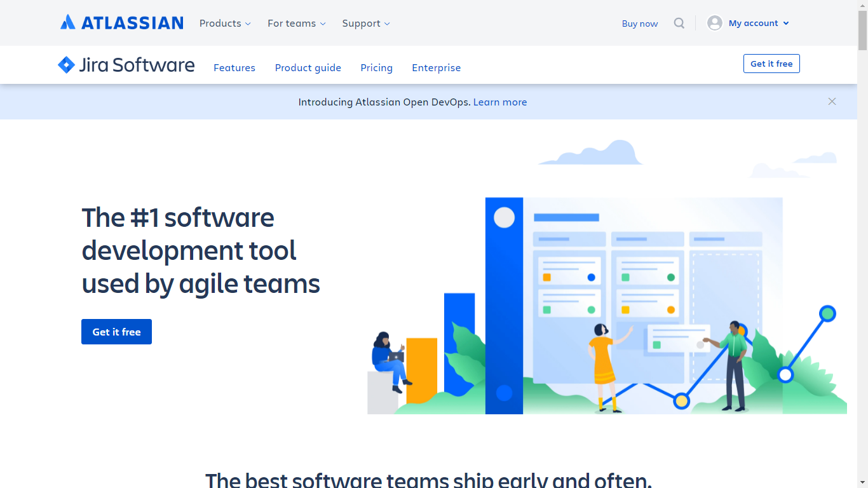This screenshot has height=488, width=868.
Task: Click the Buy now link
Action: pyautogui.click(x=639, y=23)
